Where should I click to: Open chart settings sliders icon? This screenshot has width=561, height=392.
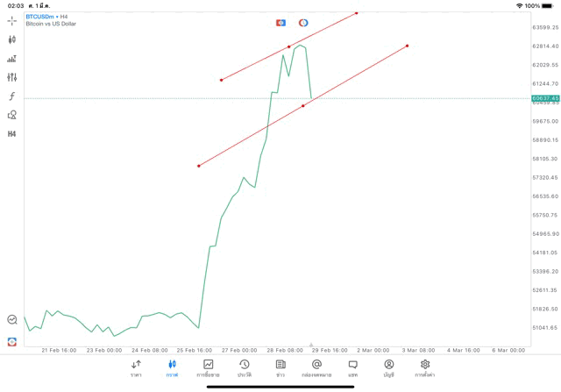(12, 77)
